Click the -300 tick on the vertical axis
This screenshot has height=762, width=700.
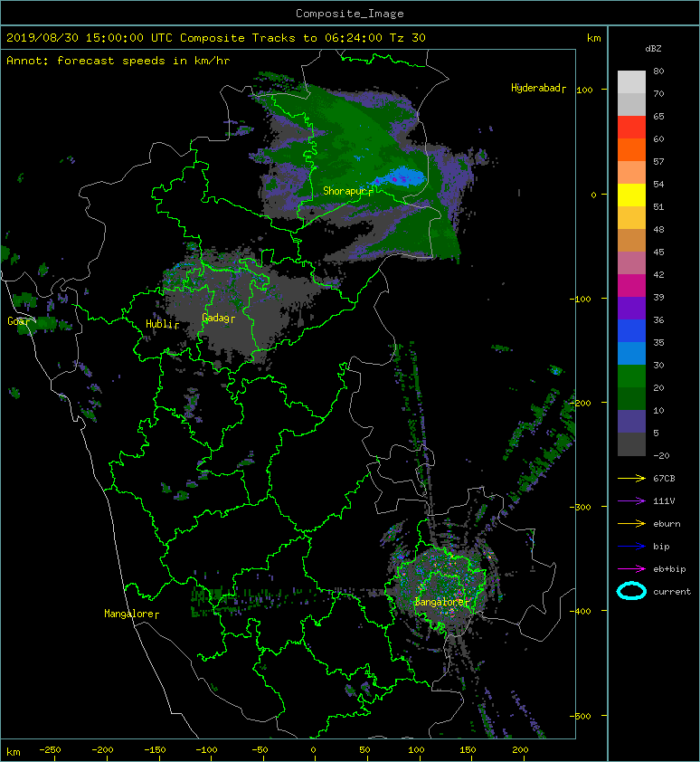coord(581,507)
